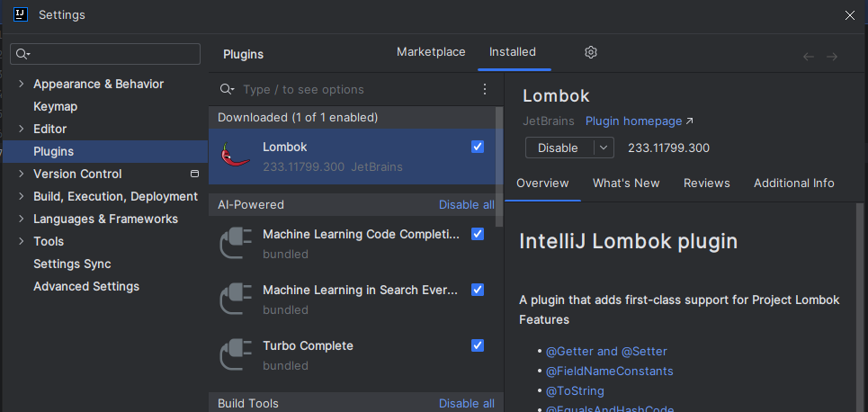The image size is (868, 412).
Task: Click the IntelliJ Lombok plugin heading
Action: pyautogui.click(x=629, y=241)
